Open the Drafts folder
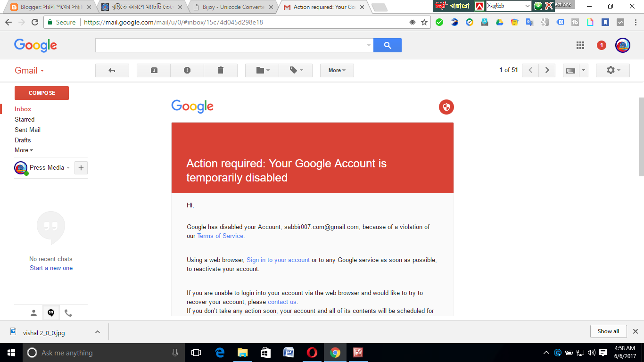This screenshot has width=644, height=362. click(23, 140)
